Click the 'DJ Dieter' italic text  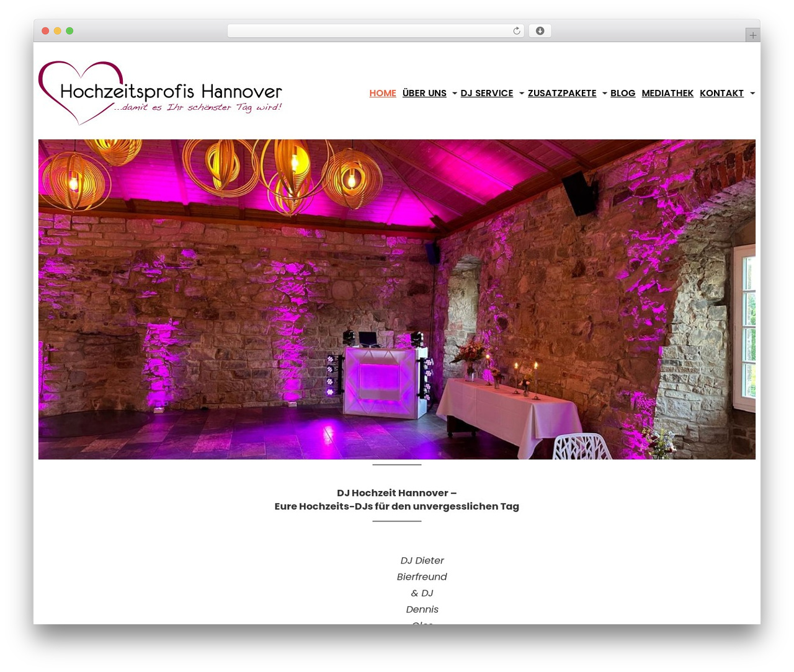coord(422,560)
